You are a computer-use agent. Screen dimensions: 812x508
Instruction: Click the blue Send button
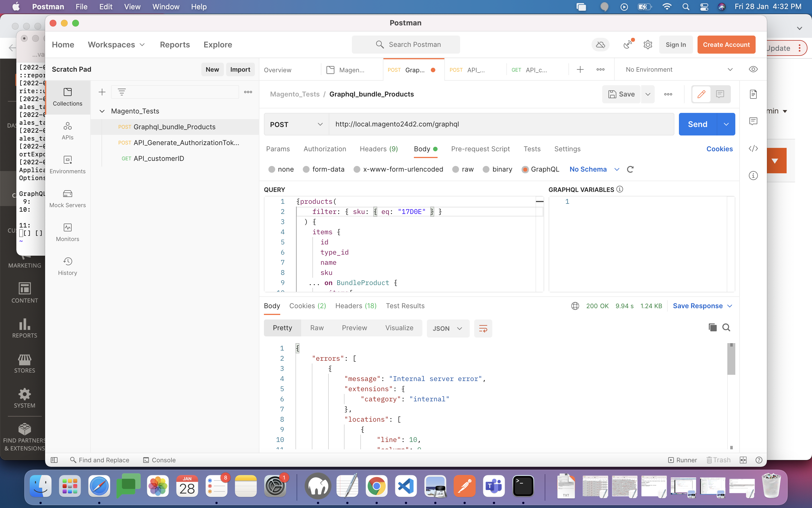pos(698,124)
